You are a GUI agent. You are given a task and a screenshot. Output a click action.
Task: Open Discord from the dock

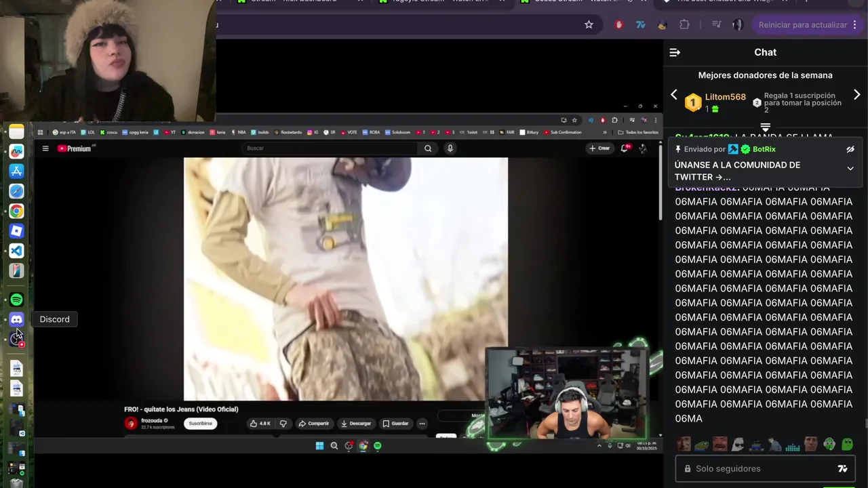[x=16, y=319]
